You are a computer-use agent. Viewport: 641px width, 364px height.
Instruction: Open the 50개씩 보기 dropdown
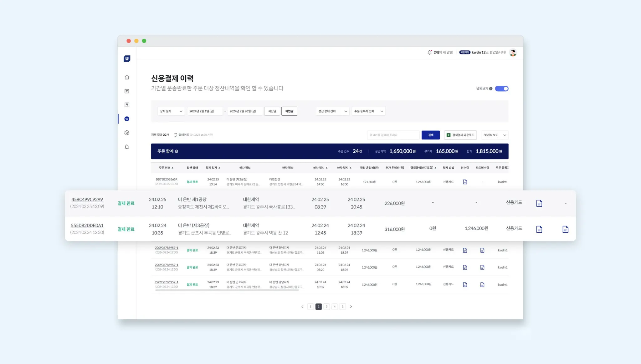[x=495, y=135]
